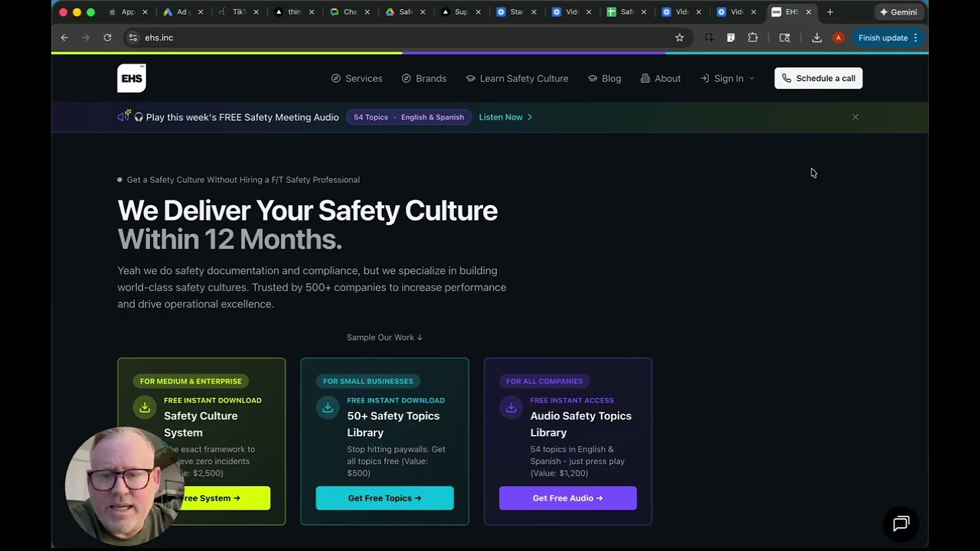
Task: Click the speaker icon in the banner
Action: 124,116
